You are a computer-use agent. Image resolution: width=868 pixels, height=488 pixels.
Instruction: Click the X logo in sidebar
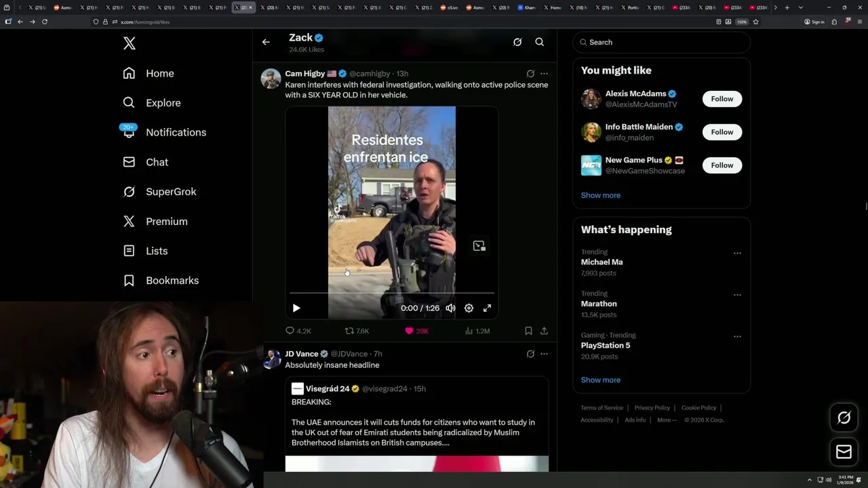click(x=130, y=43)
